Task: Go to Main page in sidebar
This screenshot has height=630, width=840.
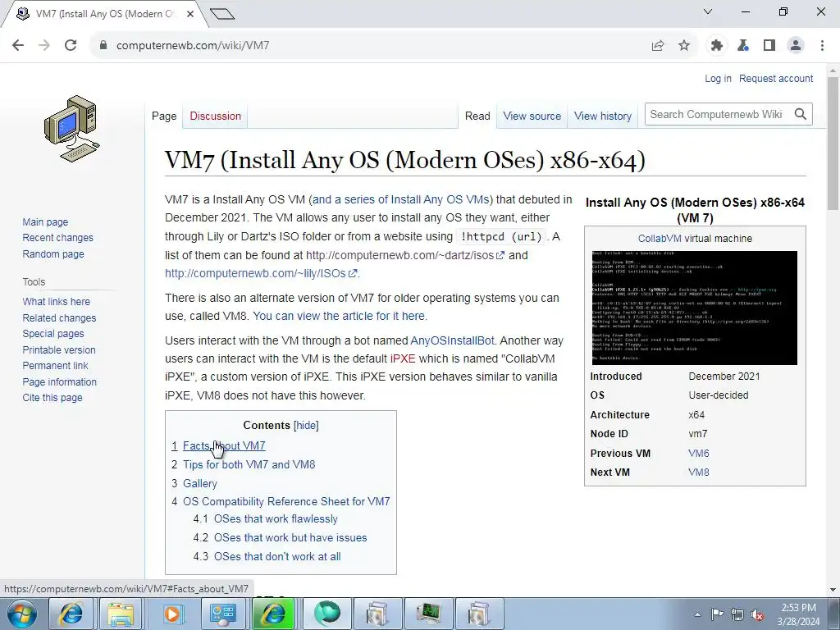Action: pos(46,221)
